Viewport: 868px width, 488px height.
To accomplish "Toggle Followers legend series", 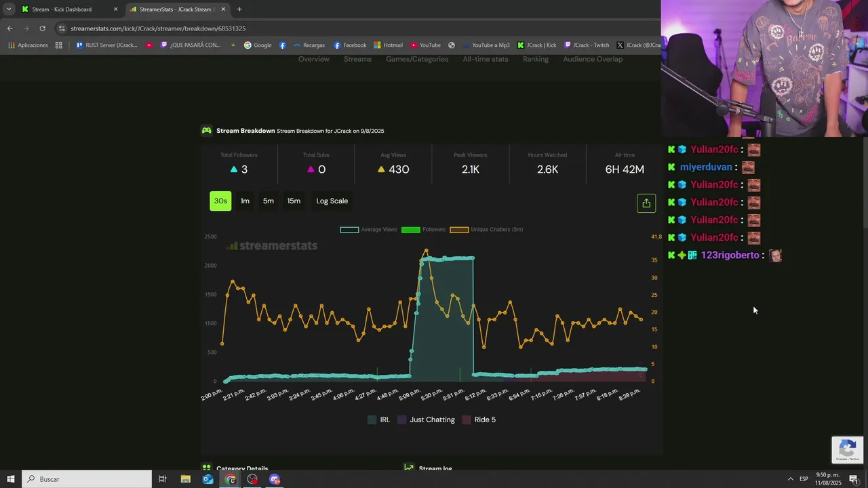I will pos(423,230).
